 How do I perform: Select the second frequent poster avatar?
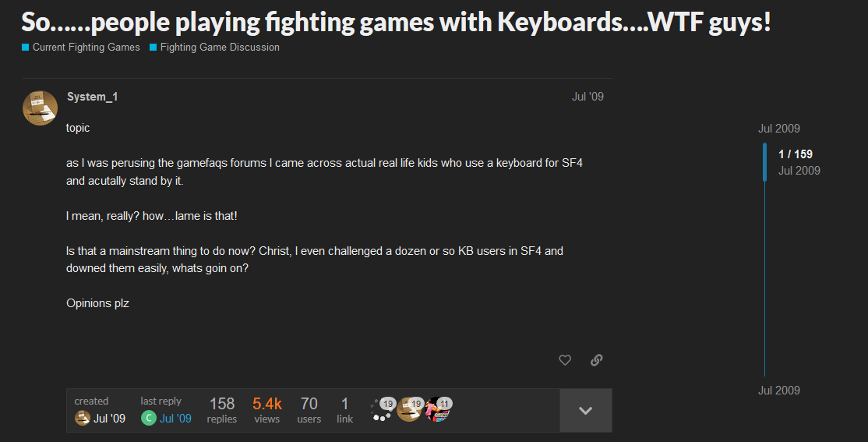[409, 409]
